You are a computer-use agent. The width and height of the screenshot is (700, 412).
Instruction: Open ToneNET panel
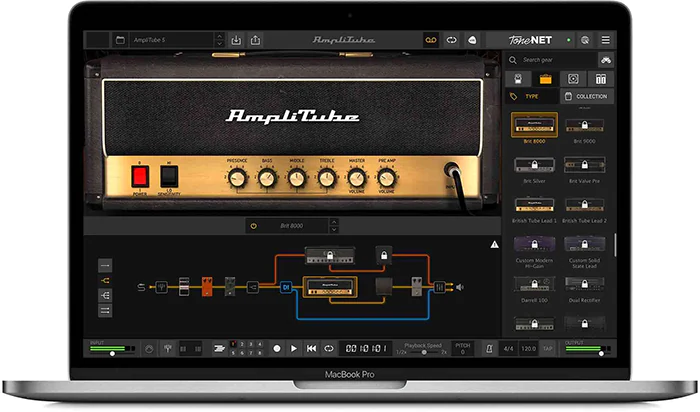click(530, 40)
